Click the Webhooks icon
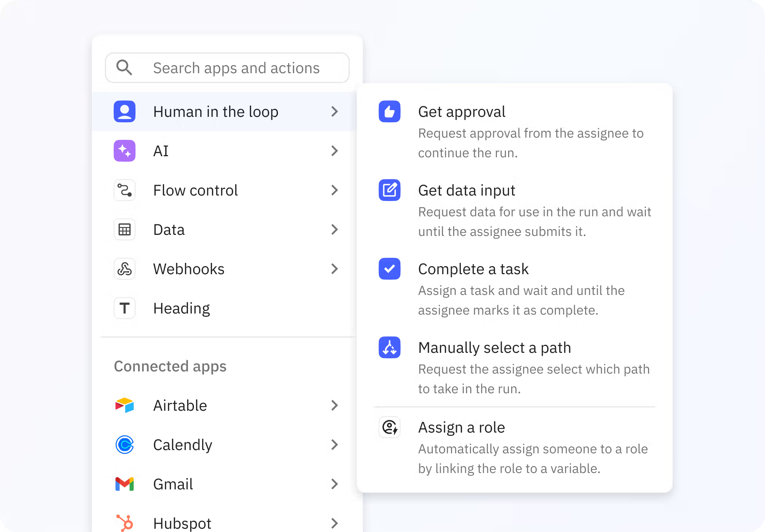The image size is (765, 532). (125, 269)
